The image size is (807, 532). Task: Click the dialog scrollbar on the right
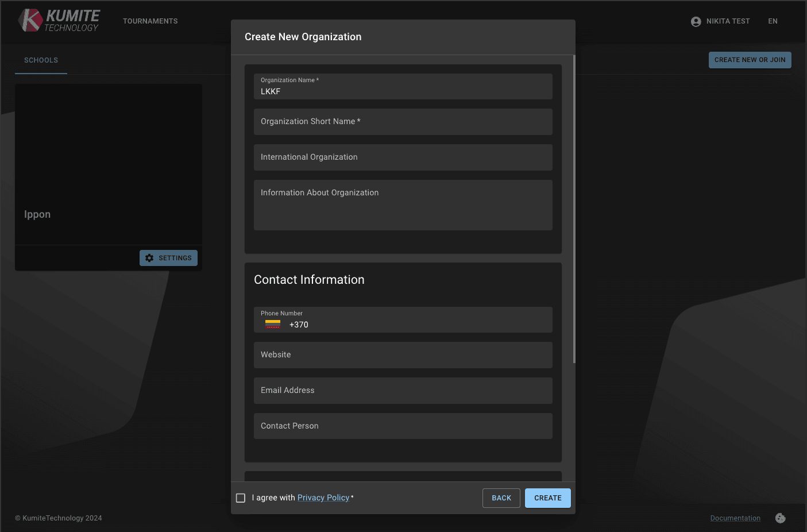point(573,207)
